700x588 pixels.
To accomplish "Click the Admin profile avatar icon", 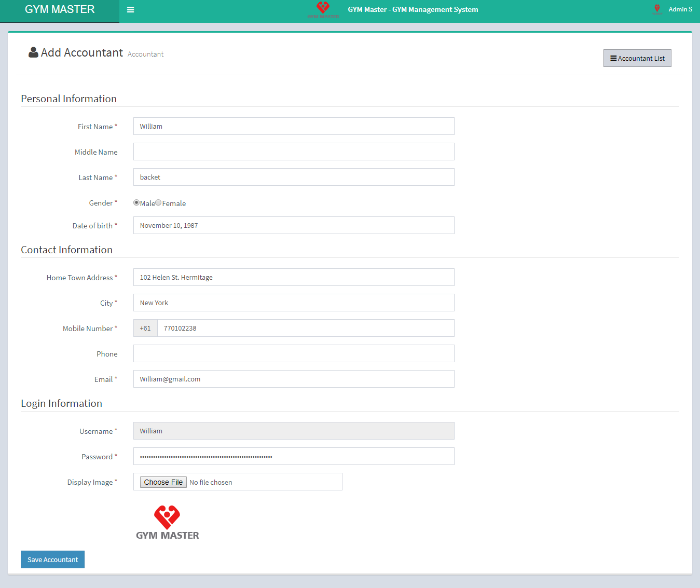I will (x=657, y=9).
